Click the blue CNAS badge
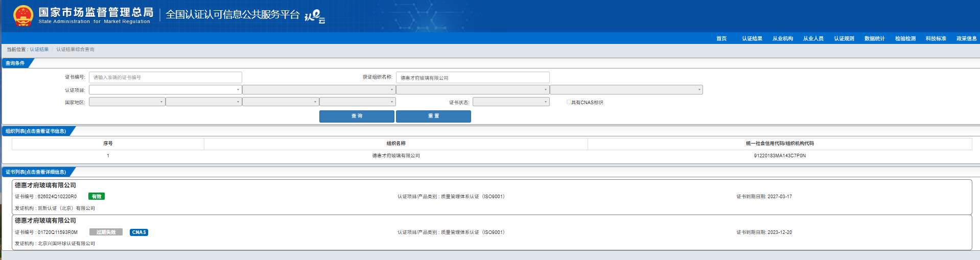The width and height of the screenshot is (980, 260). 139,232
